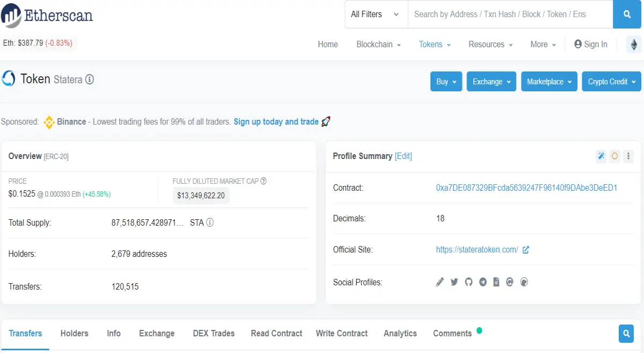The image size is (644, 353).
Task: Open the Twitter social profile icon
Action: click(454, 282)
